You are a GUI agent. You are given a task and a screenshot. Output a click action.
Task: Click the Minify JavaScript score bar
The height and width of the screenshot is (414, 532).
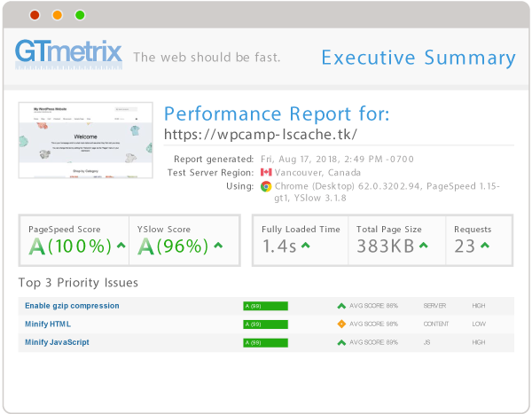coord(265,343)
